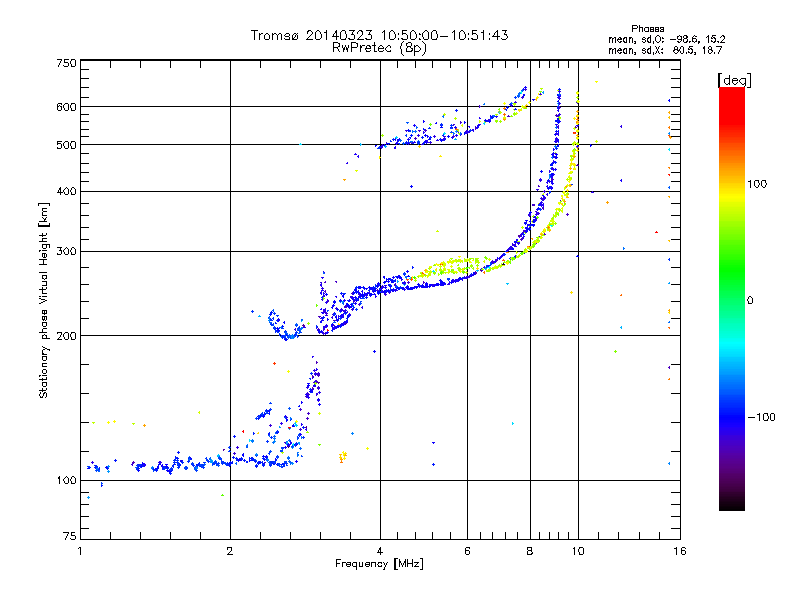Click the x-axis tick label '8'
Viewport: 800px width, 600px height.
(x=530, y=551)
